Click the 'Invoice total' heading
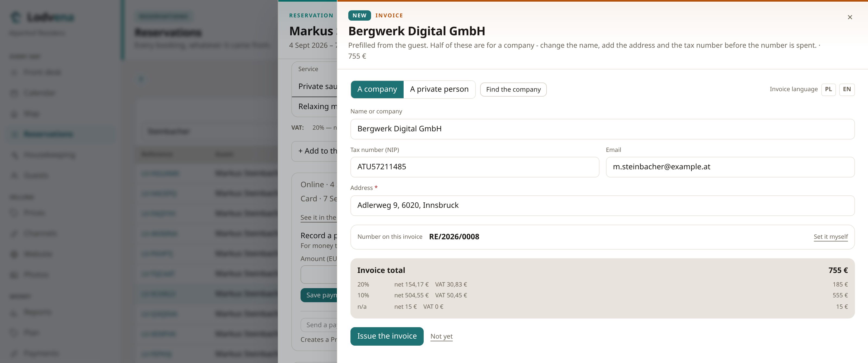The image size is (868, 363). click(381, 270)
